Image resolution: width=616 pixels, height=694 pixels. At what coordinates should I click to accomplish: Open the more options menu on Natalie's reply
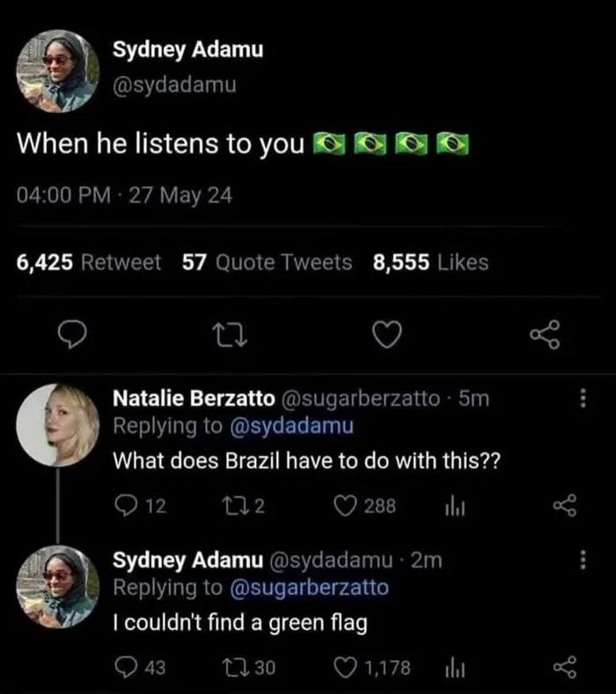(x=583, y=398)
